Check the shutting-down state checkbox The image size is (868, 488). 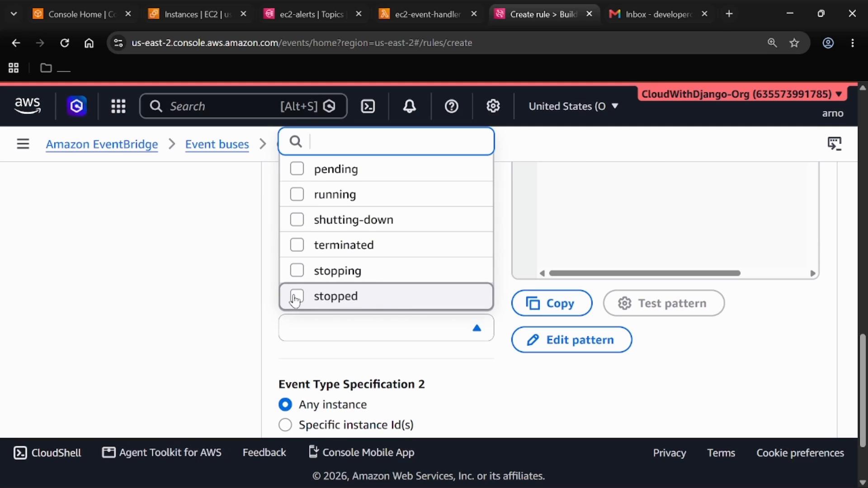coord(297,219)
